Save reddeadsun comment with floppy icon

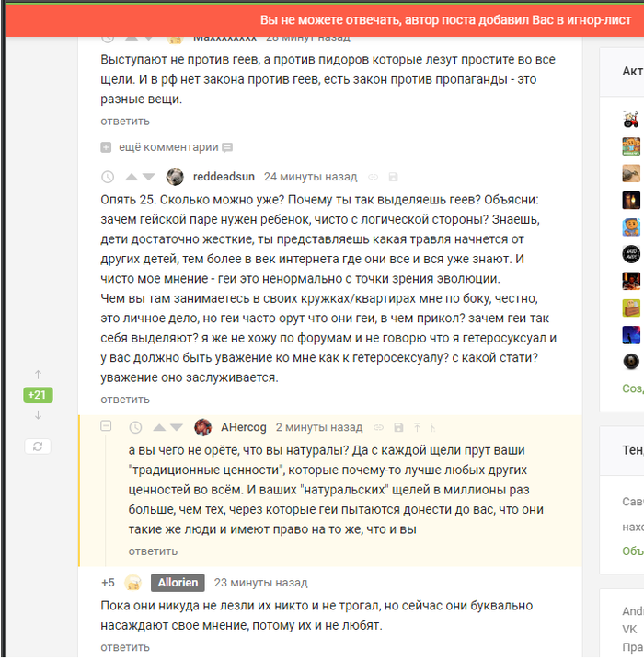[393, 177]
